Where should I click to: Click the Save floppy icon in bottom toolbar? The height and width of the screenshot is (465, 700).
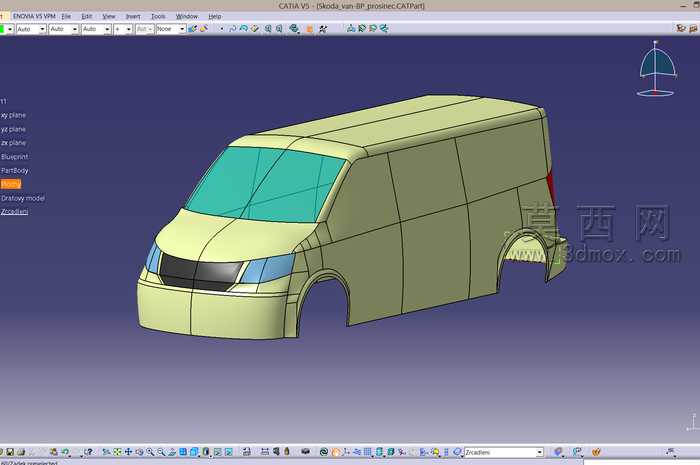[x=10, y=452]
